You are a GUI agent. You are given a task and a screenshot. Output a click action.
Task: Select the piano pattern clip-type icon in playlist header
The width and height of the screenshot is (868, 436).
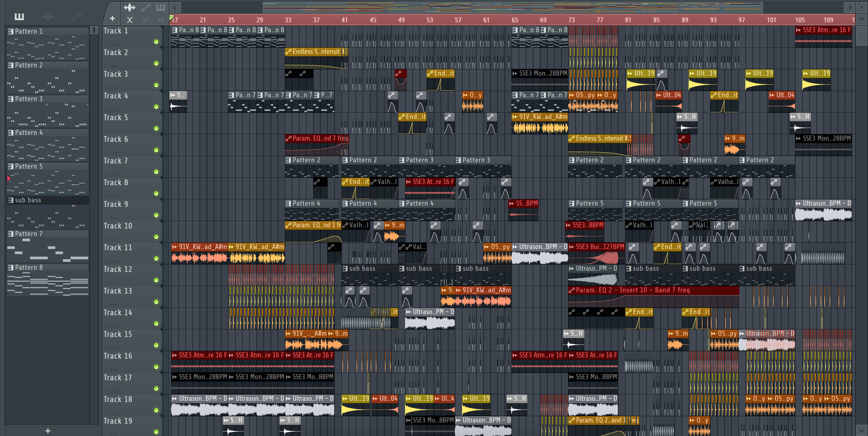(160, 7)
